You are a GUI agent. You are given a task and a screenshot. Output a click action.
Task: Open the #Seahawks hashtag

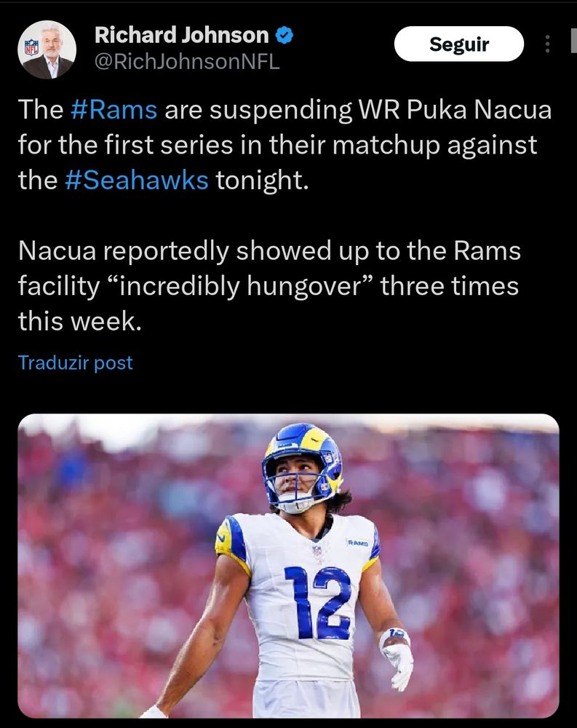click(137, 180)
